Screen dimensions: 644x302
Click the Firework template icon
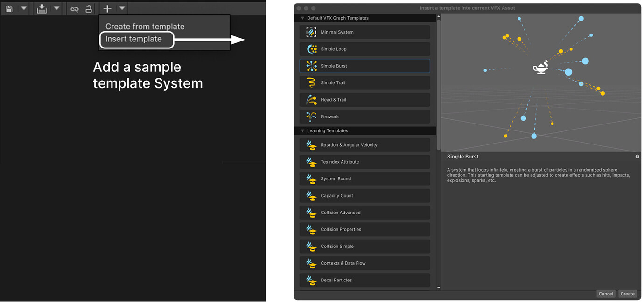tap(311, 116)
